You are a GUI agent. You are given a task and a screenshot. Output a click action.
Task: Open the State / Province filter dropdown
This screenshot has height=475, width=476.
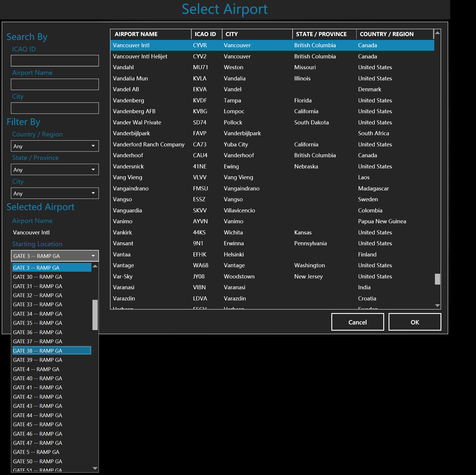[55, 170]
